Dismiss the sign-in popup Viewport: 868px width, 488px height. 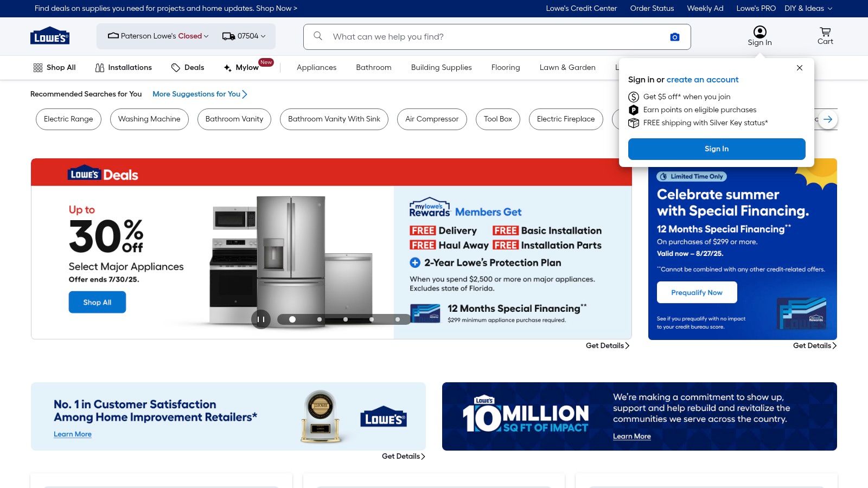tap(799, 68)
